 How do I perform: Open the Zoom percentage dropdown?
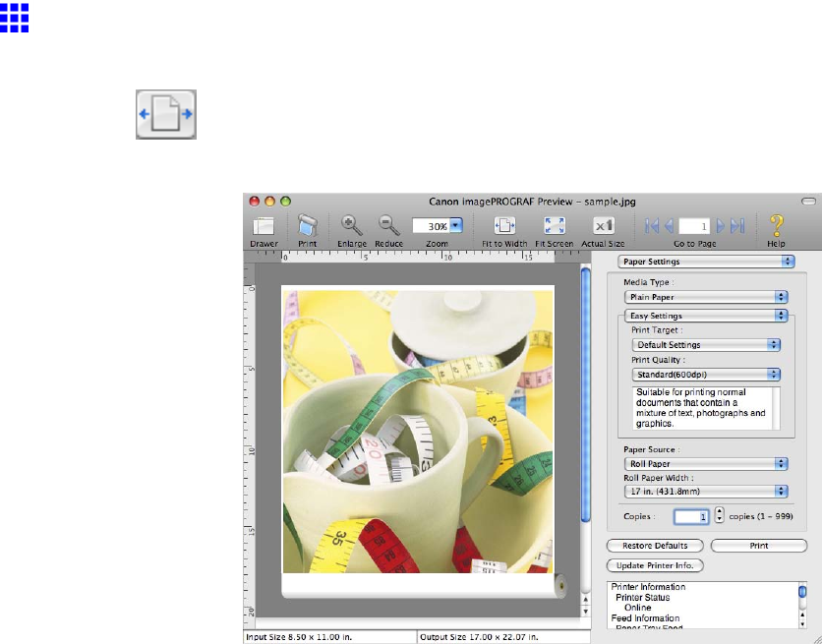point(456,225)
